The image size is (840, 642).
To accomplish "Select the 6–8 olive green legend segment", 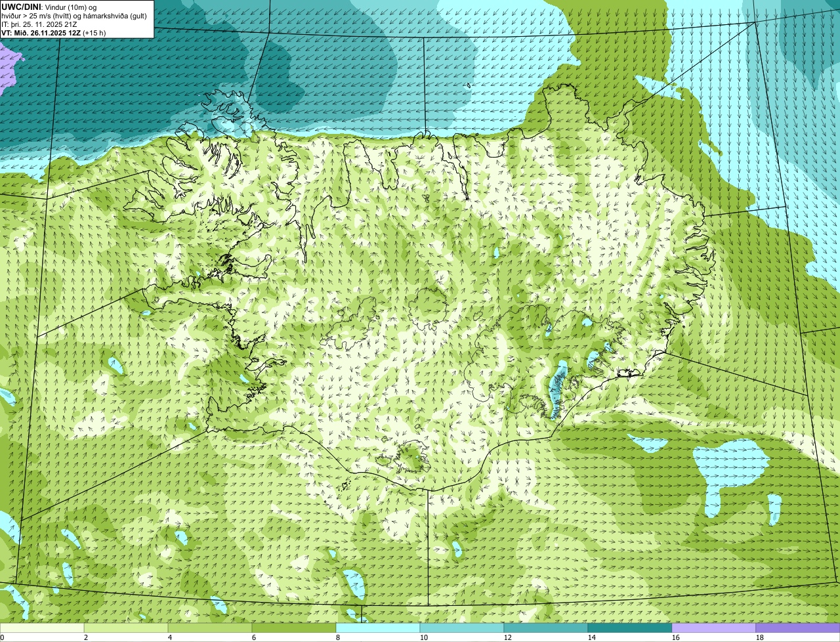I will (x=294, y=628).
